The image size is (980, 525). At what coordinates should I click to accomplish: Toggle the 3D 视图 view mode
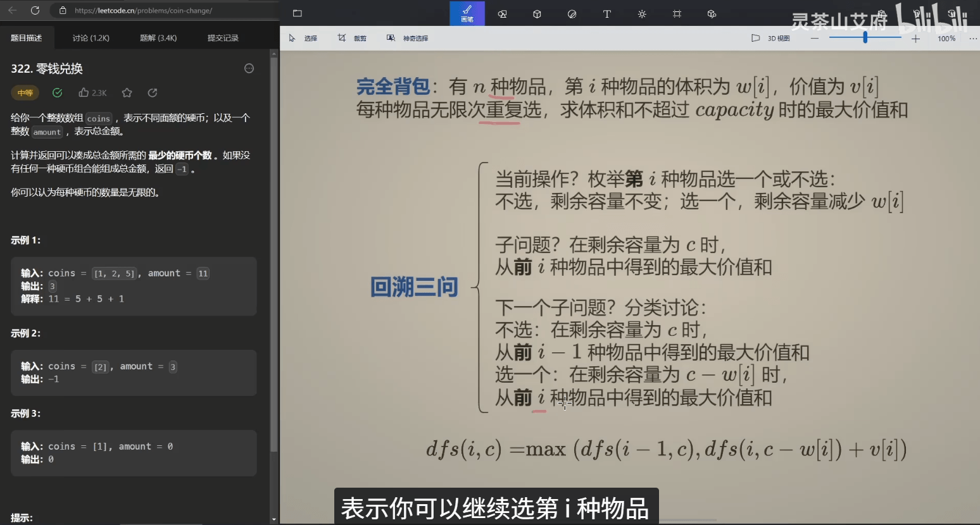pos(770,39)
